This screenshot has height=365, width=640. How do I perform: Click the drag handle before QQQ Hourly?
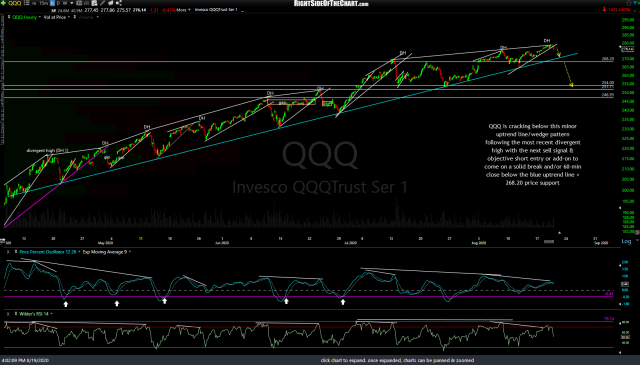point(9,17)
